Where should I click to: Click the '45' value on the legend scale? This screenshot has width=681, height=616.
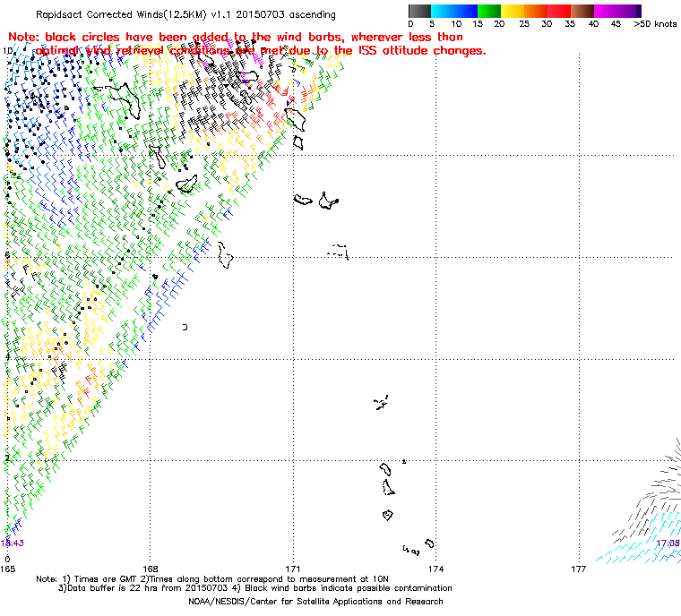(616, 24)
